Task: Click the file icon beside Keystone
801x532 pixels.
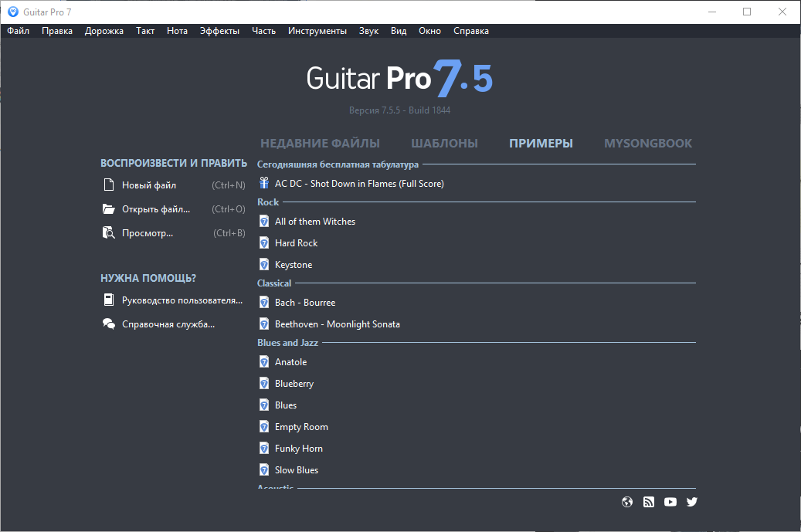Action: click(x=264, y=265)
